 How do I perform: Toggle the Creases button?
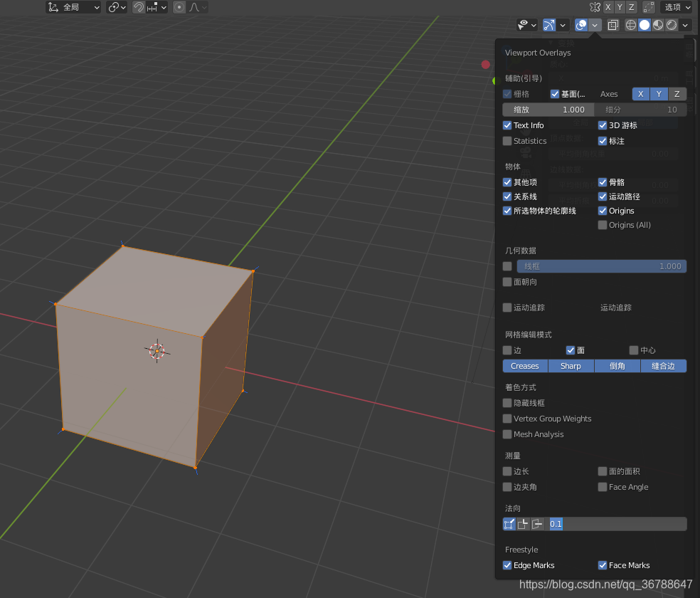(525, 366)
